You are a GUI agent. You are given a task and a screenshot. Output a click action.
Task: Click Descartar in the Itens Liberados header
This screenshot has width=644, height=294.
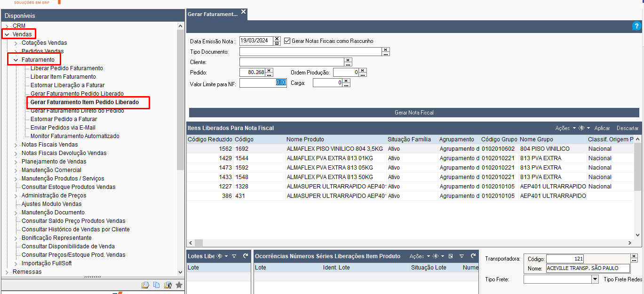[628, 128]
